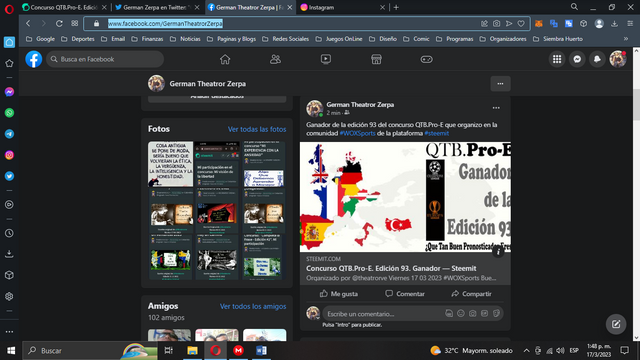Click Ver todos los amigos link
Viewport: 640px width, 360px height.
253,306
